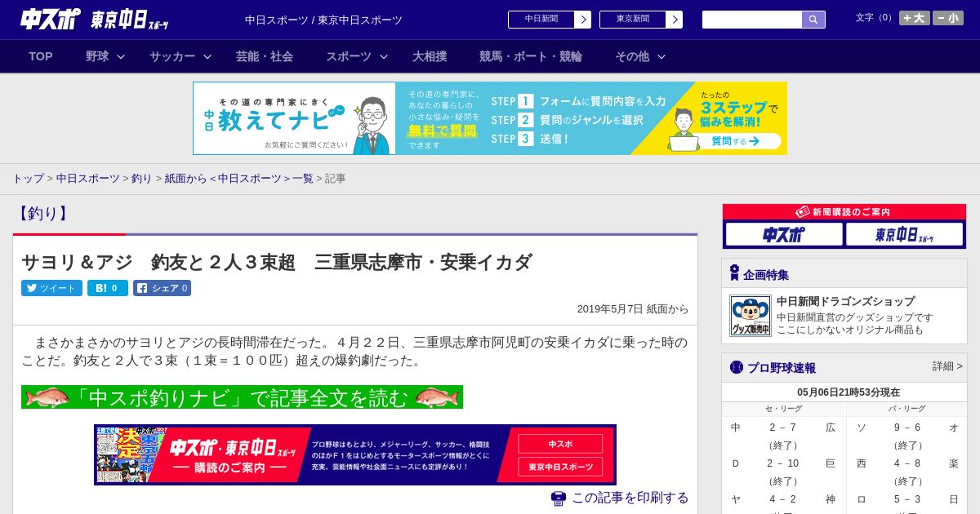Go to 中日スポーツ breadcrumb link
This screenshot has width=980, height=514.
[87, 178]
